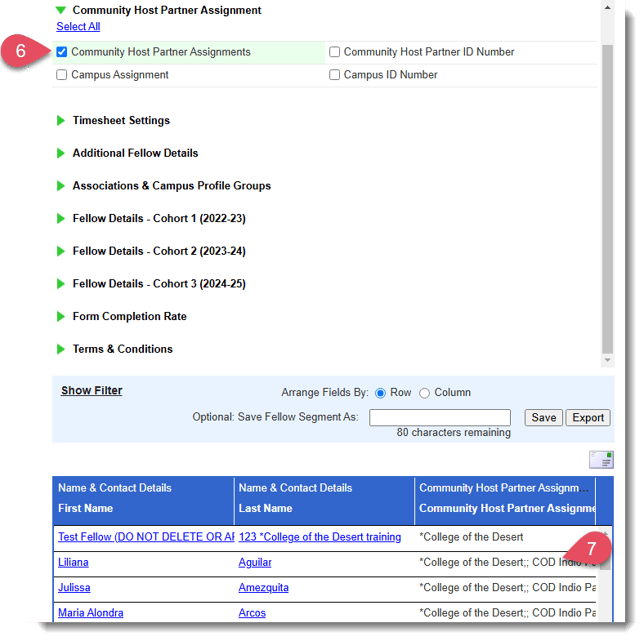Open the Show Filter link
The image size is (644, 641).
click(91, 391)
